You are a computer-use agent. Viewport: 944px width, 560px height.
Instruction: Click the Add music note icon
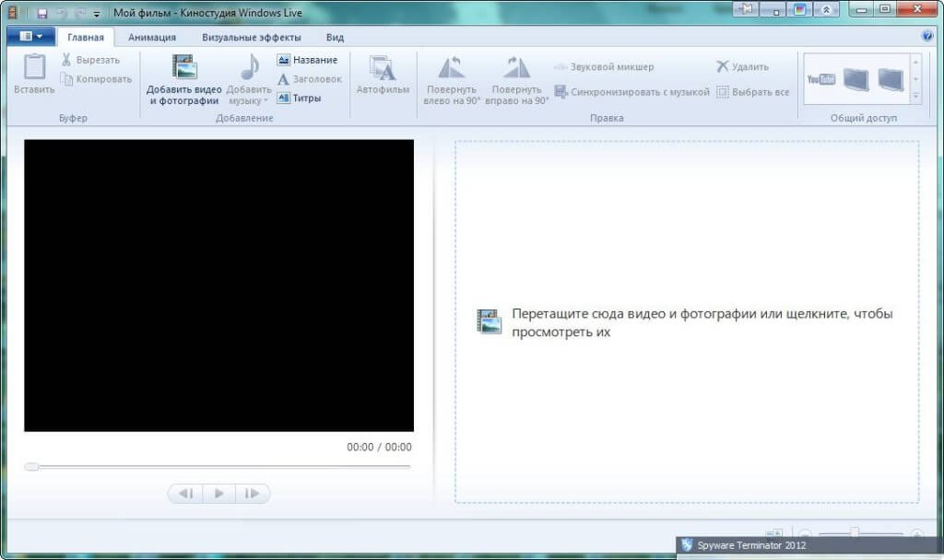click(x=249, y=67)
